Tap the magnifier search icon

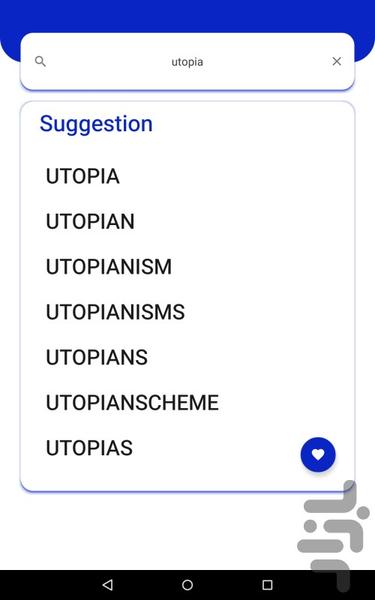click(40, 61)
